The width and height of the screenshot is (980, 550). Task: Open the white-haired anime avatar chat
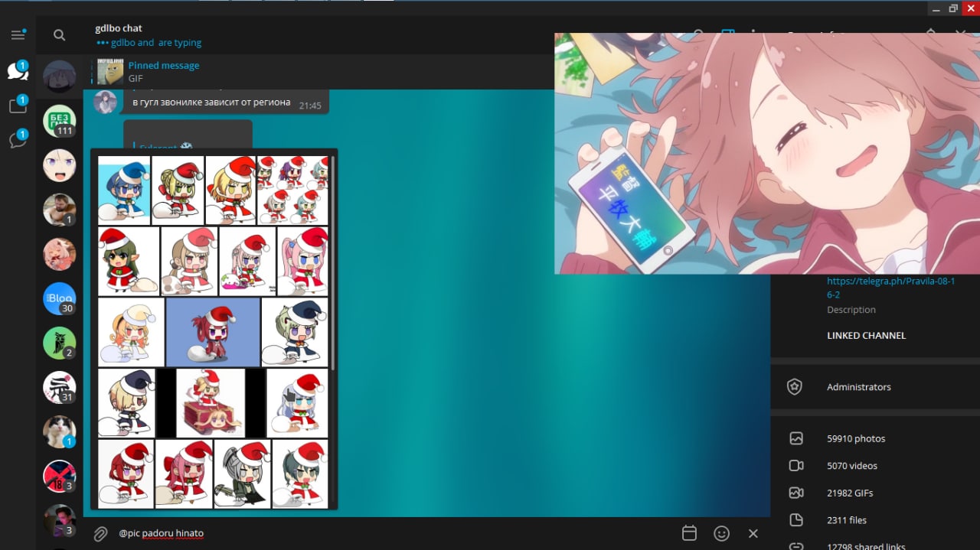pyautogui.click(x=60, y=165)
